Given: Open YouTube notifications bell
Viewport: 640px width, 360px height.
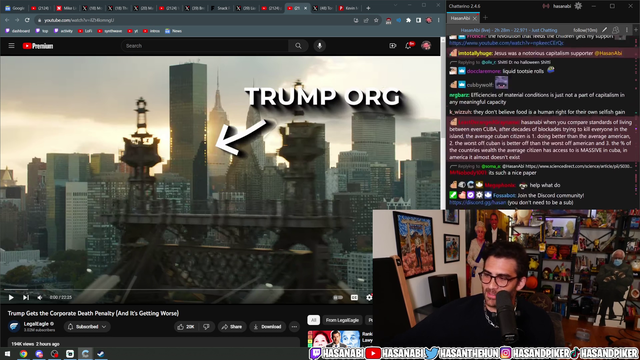Looking at the screenshot, I should coord(408,46).
